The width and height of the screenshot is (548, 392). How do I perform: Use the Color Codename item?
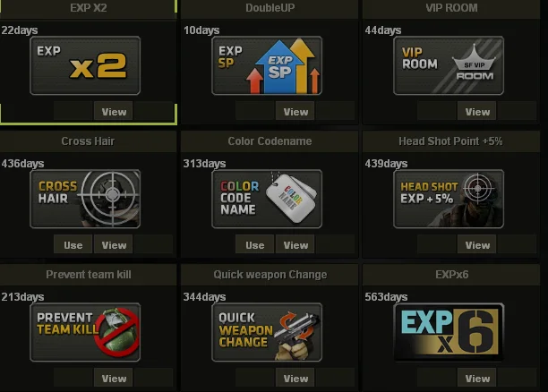255,244
